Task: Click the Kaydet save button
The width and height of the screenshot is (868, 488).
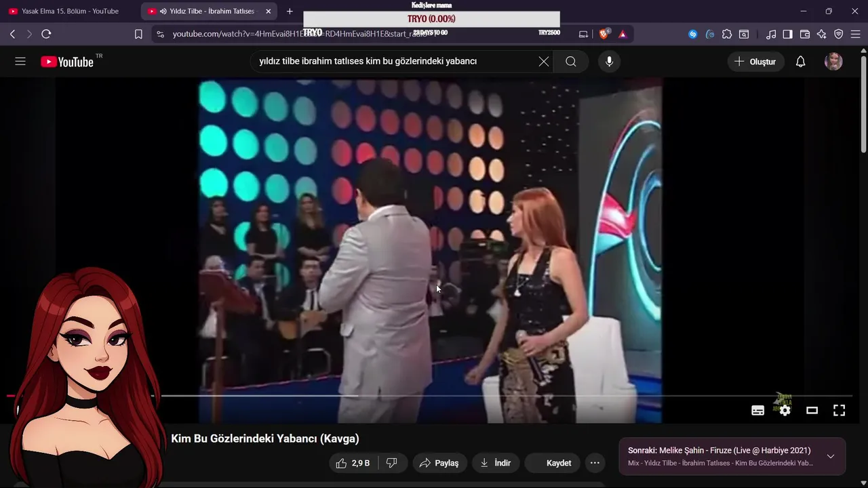Action: 552,463
